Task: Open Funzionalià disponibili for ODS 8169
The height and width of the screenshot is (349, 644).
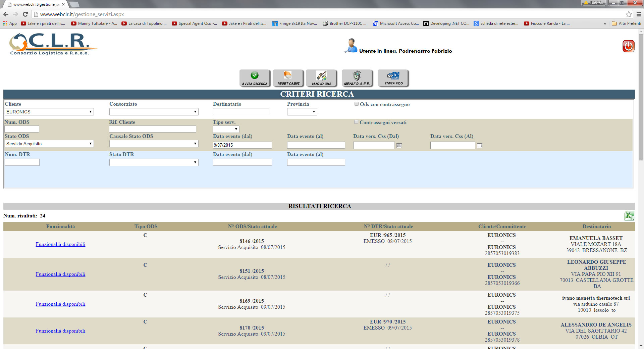Action: pos(60,304)
